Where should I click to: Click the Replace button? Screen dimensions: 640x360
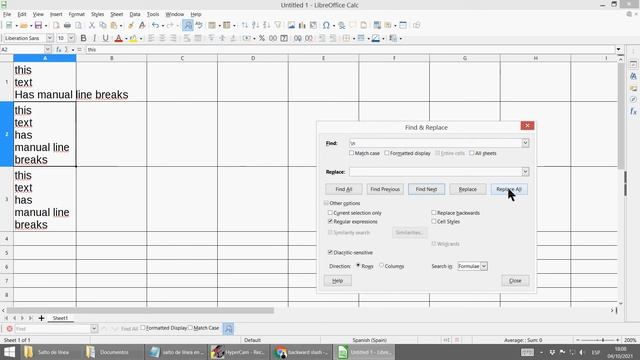coord(468,189)
